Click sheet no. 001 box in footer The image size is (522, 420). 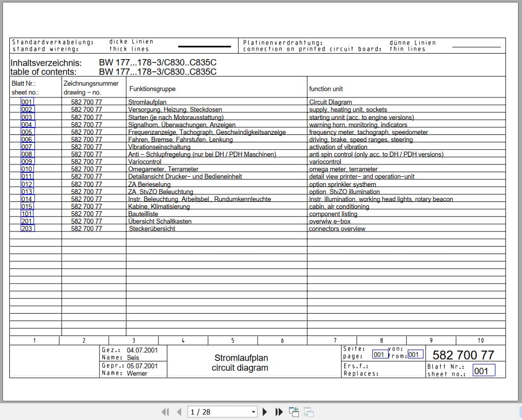click(484, 370)
